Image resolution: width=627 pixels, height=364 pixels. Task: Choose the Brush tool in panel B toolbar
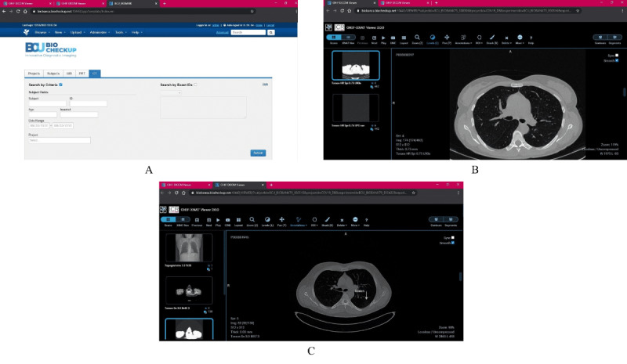492,38
